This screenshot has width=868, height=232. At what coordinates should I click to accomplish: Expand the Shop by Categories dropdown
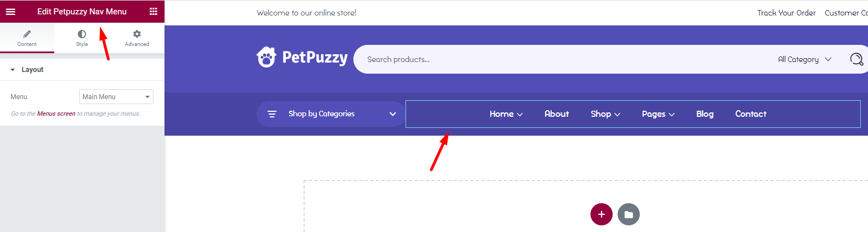[393, 114]
